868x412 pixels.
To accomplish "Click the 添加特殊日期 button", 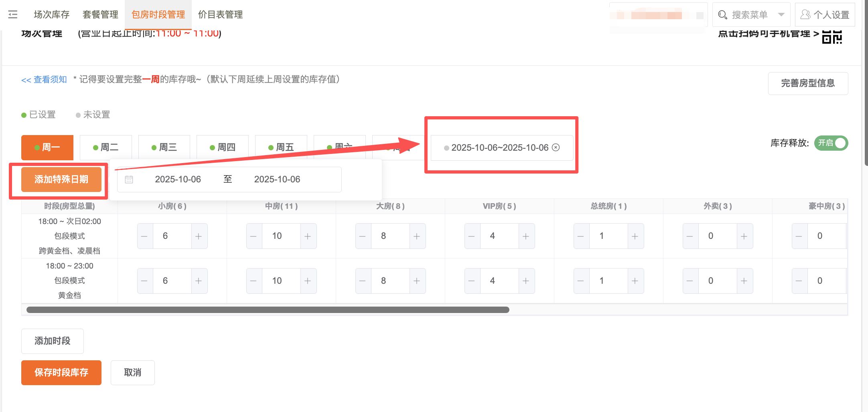I will pyautogui.click(x=61, y=180).
